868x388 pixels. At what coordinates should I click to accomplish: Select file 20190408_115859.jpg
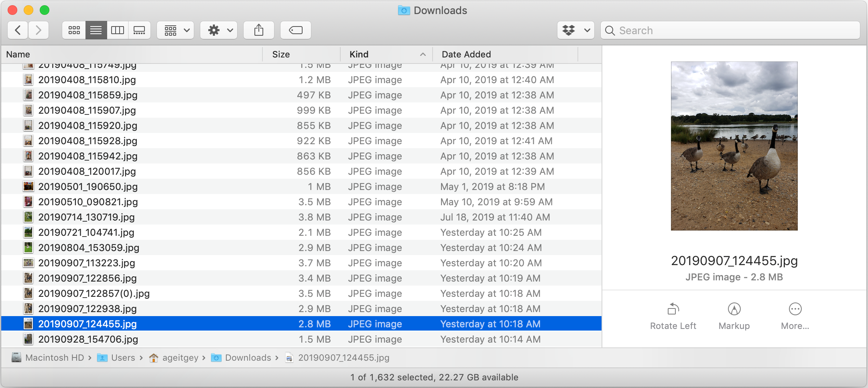[x=301, y=95]
